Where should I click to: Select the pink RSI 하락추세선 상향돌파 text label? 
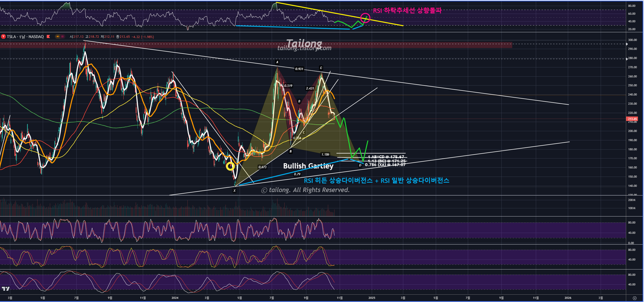407,10
